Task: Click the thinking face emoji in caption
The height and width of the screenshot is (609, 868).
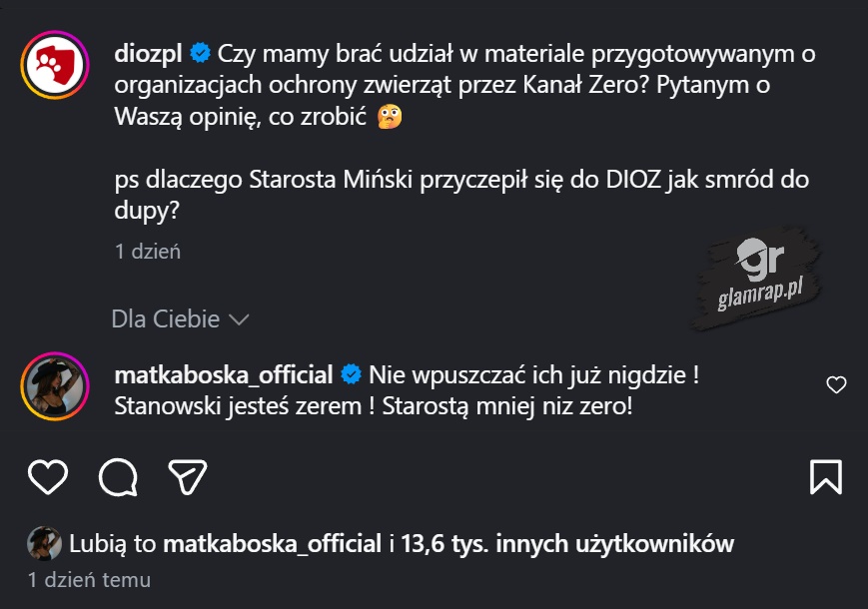Action: click(x=391, y=119)
